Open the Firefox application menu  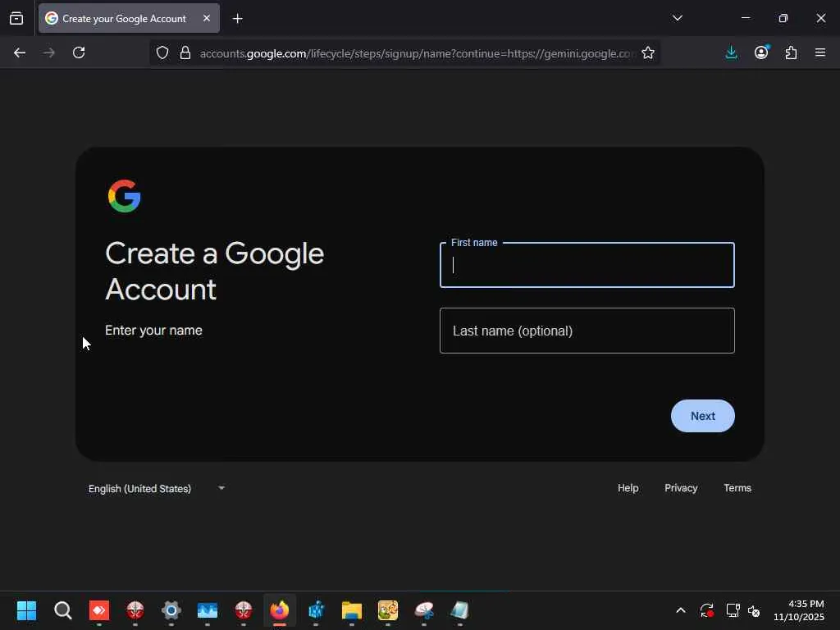coord(820,52)
